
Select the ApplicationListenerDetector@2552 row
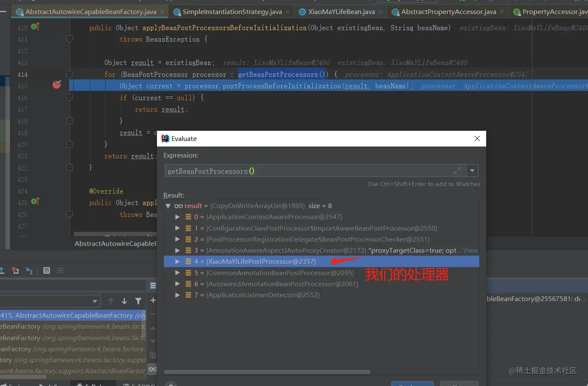(x=322, y=295)
